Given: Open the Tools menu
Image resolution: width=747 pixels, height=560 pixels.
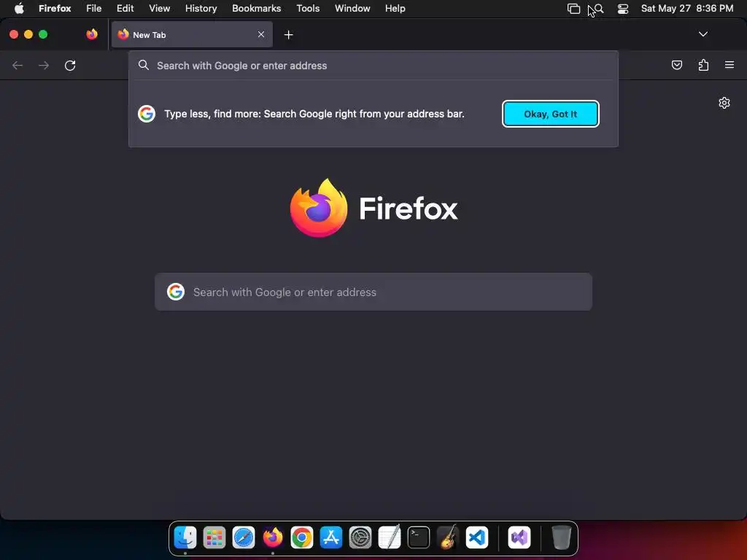Looking at the screenshot, I should pos(308,9).
